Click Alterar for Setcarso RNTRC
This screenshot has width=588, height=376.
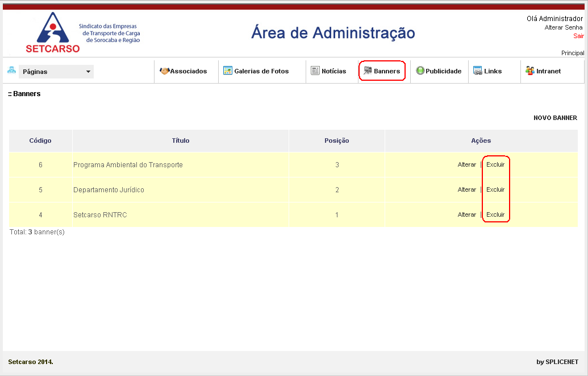click(467, 215)
